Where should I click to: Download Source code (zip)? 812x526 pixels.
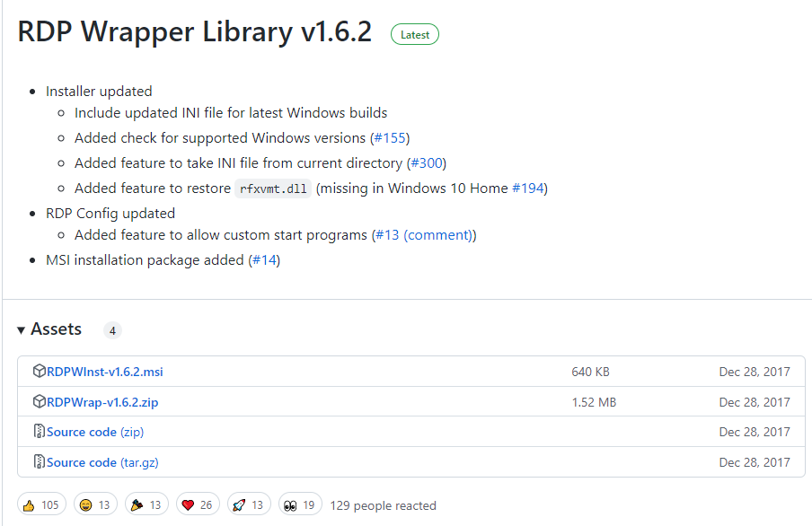(x=95, y=432)
